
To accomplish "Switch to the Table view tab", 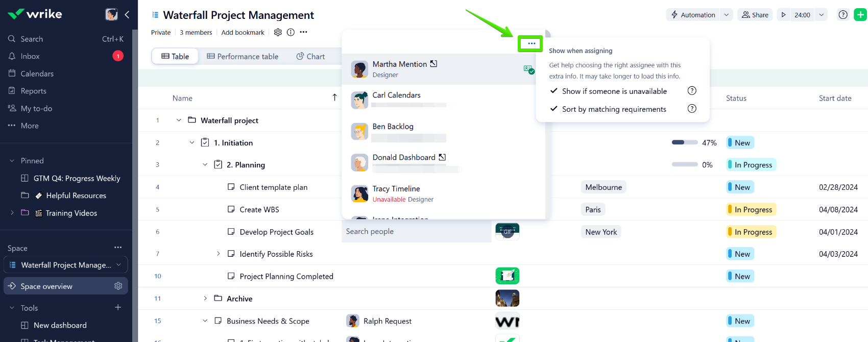I will pos(175,56).
